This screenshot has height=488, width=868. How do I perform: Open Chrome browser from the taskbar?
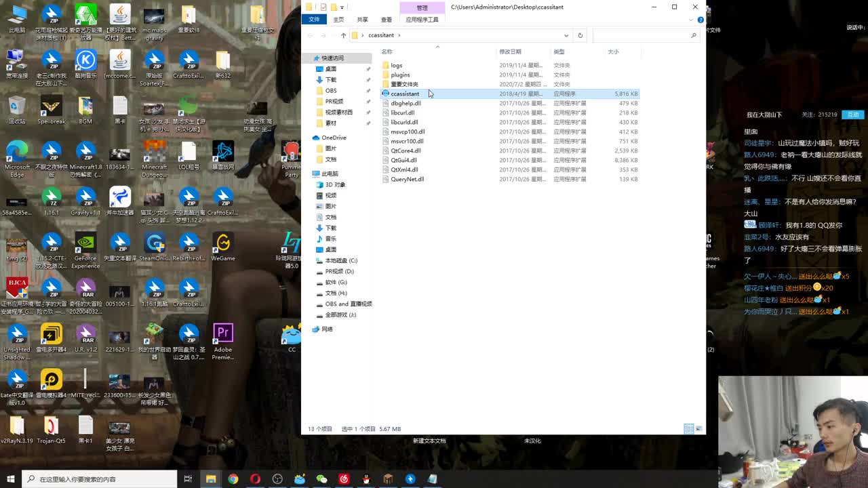[x=233, y=479]
